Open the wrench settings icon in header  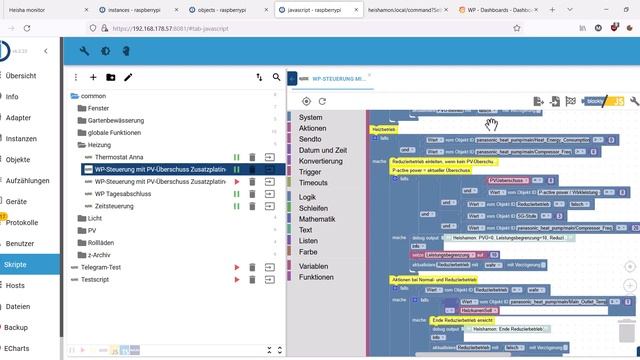tap(84, 51)
